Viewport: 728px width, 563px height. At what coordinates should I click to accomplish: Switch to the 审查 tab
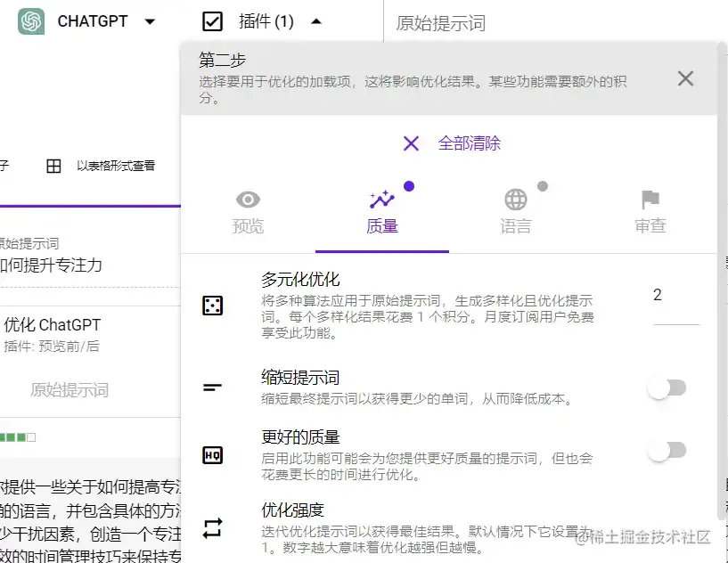(650, 213)
